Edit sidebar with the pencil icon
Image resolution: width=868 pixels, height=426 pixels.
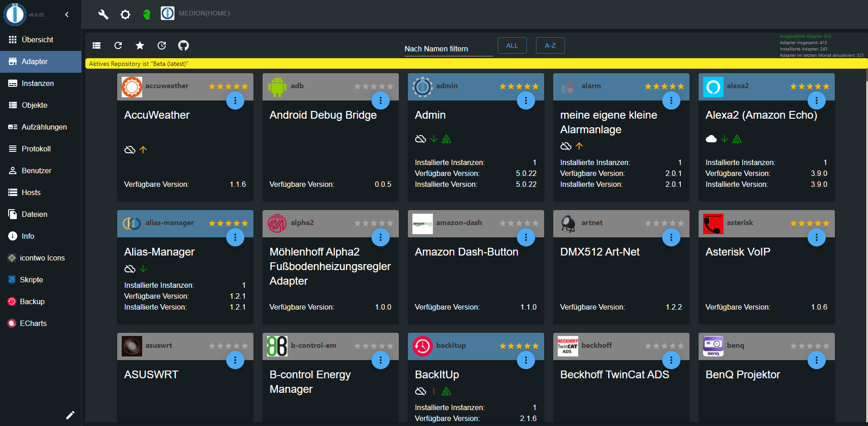click(x=70, y=415)
